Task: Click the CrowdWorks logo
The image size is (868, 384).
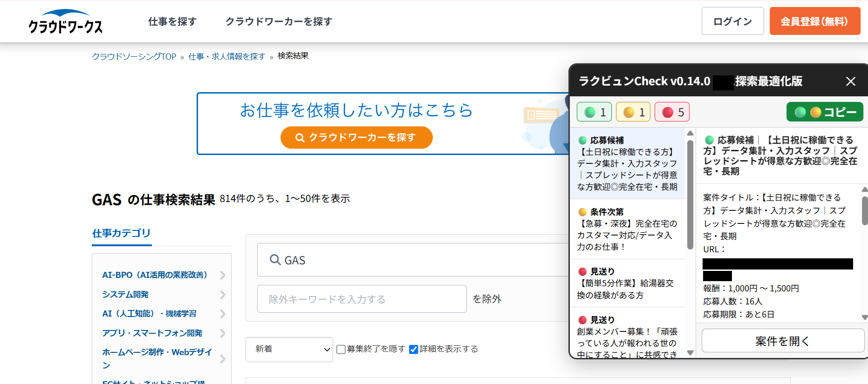Action: point(66,22)
